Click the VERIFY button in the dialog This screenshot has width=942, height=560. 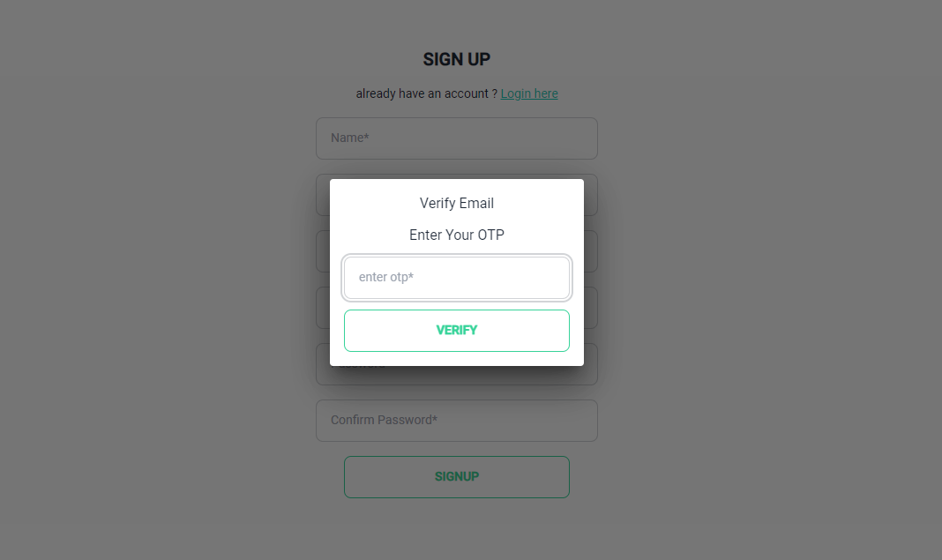pyautogui.click(x=457, y=331)
